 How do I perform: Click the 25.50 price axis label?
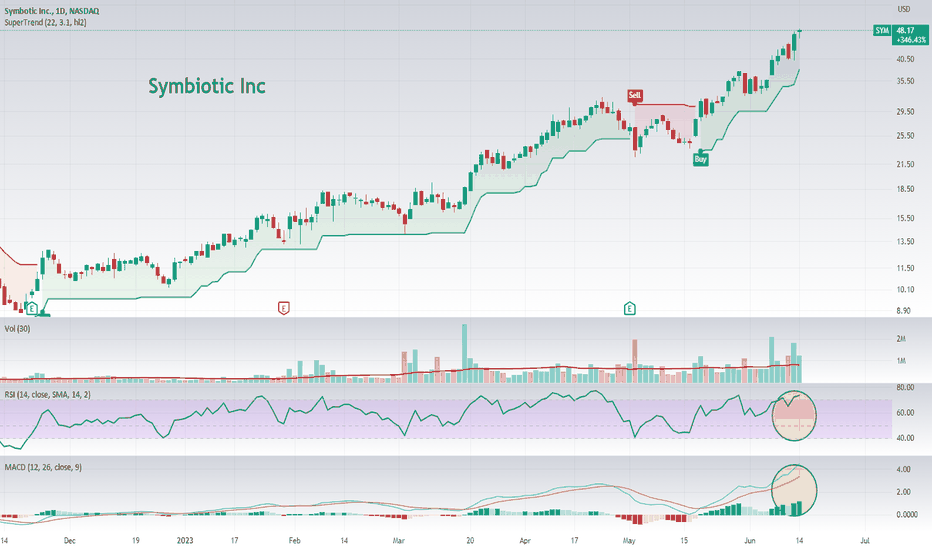(x=905, y=136)
